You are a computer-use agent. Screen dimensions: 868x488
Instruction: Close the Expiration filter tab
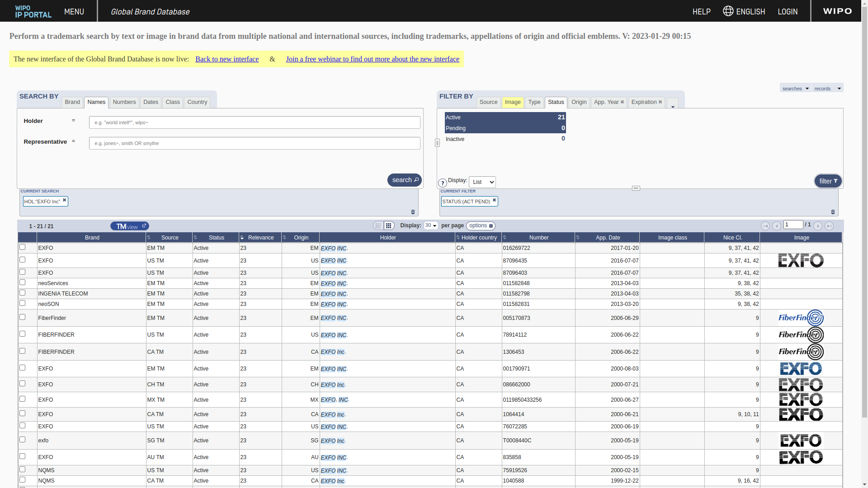coord(660,102)
